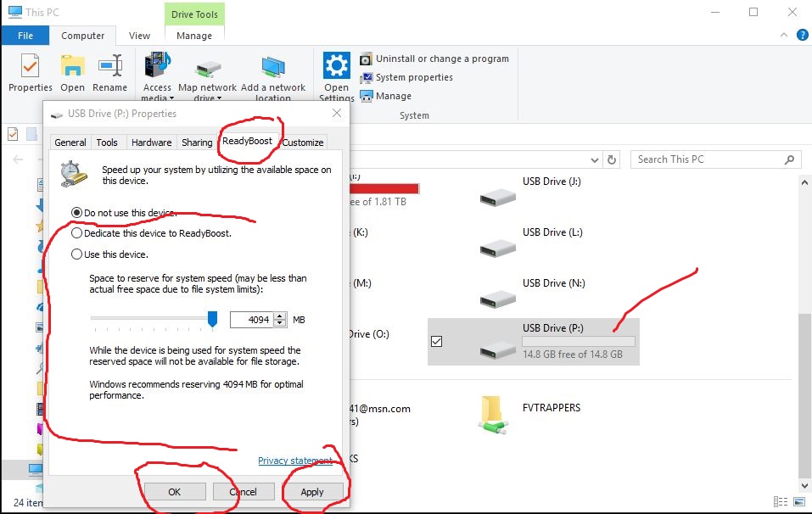Open the Hardware tab in Properties

click(x=151, y=142)
